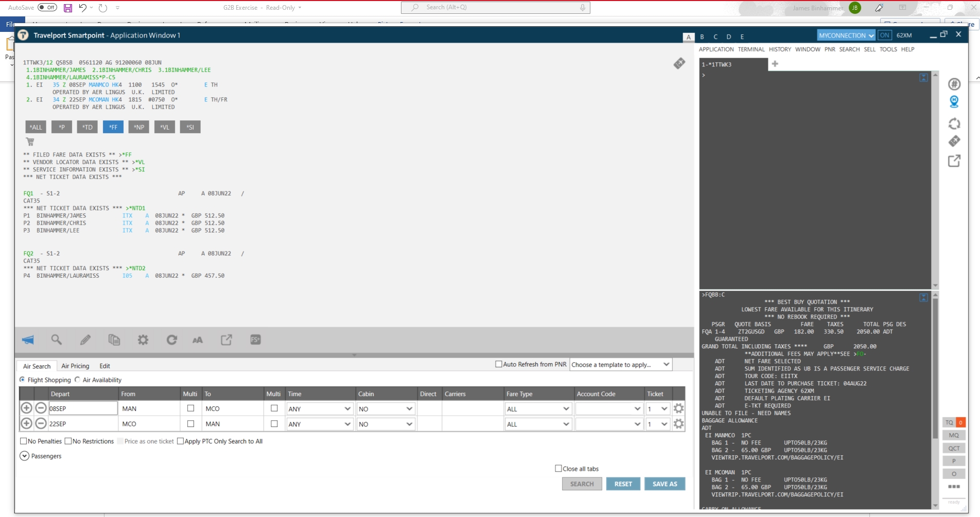Tick Apply PTC Only Search to All
980x517 pixels.
(180, 441)
